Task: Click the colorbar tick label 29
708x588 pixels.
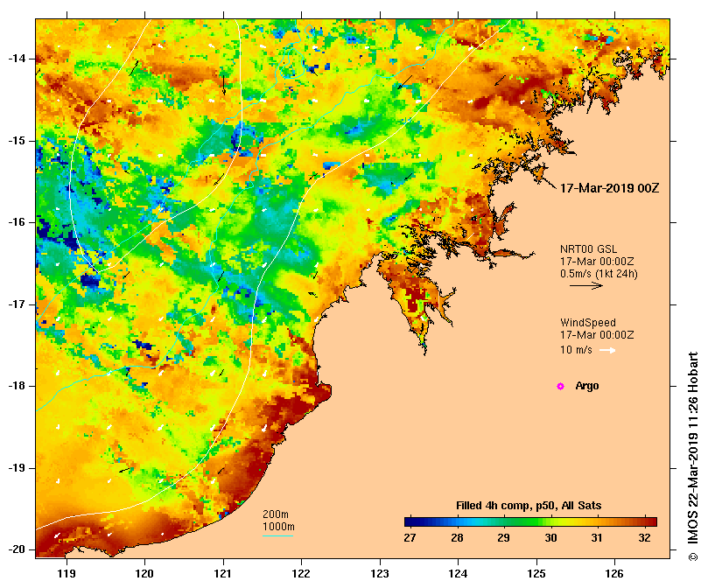Action: pyautogui.click(x=504, y=538)
